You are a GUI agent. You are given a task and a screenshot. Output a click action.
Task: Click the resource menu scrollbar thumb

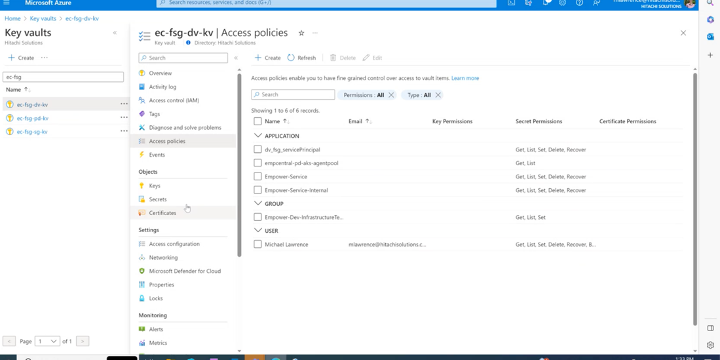pos(239,165)
